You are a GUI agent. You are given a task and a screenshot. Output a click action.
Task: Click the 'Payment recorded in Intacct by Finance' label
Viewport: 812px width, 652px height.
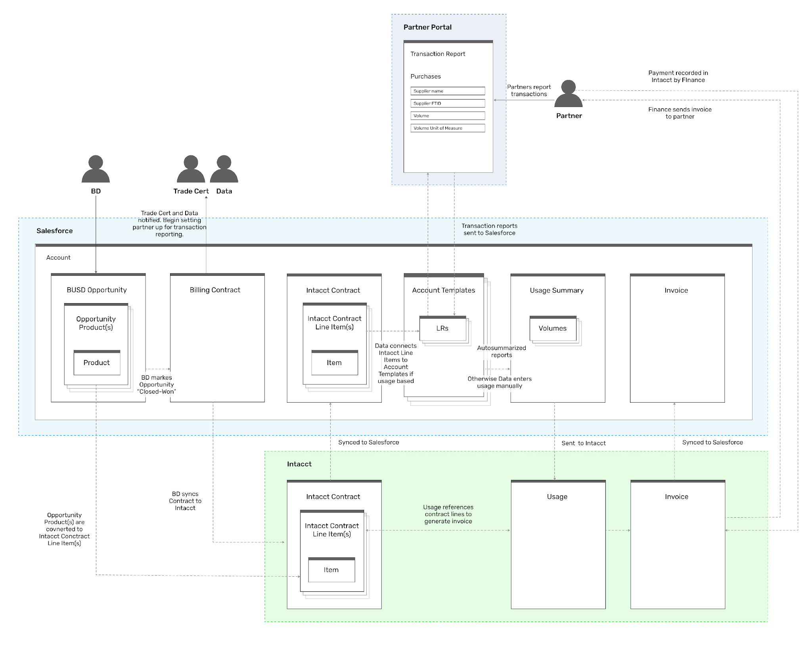[678, 76]
